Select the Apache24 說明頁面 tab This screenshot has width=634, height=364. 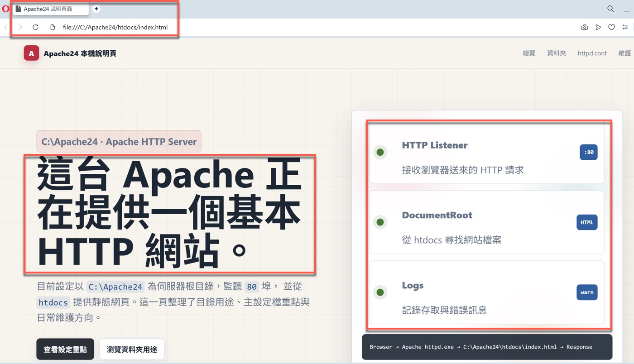pos(51,9)
